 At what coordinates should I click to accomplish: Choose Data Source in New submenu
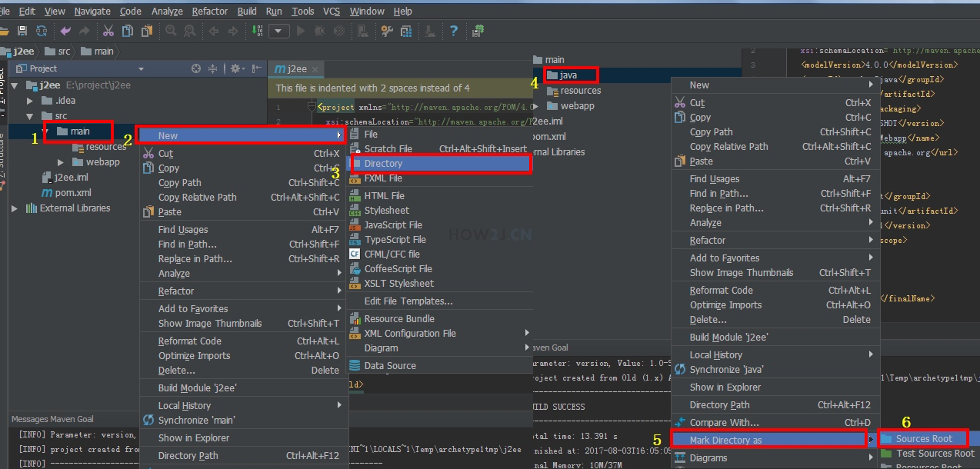coord(438,365)
